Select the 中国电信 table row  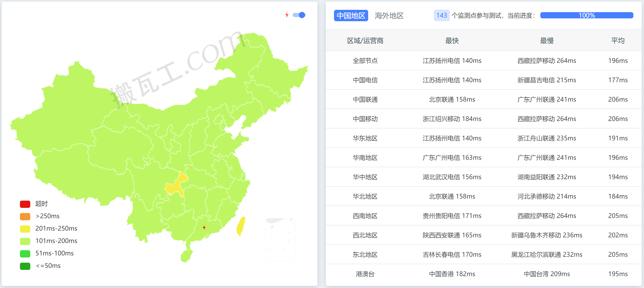point(365,80)
